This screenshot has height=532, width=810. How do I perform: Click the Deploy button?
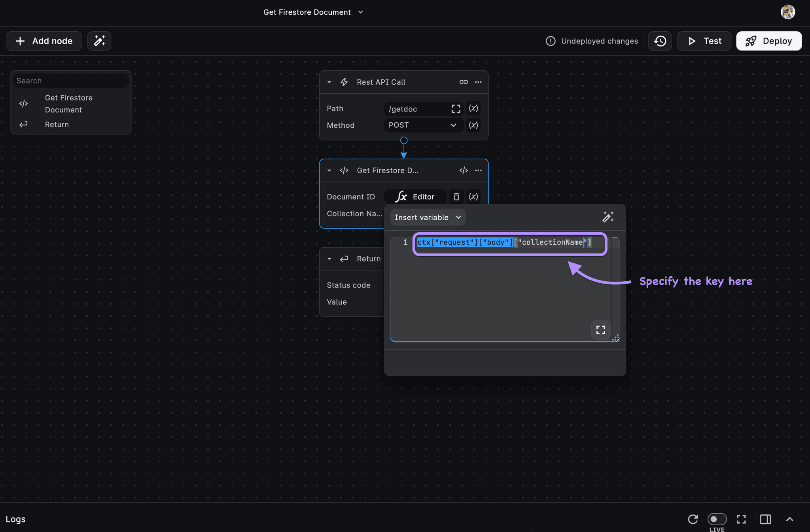coord(768,41)
